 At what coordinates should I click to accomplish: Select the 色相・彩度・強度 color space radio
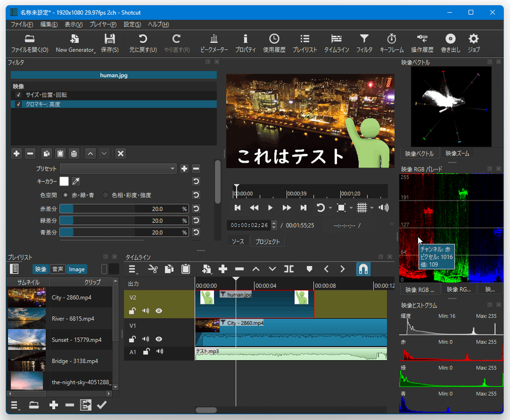[x=105, y=195]
